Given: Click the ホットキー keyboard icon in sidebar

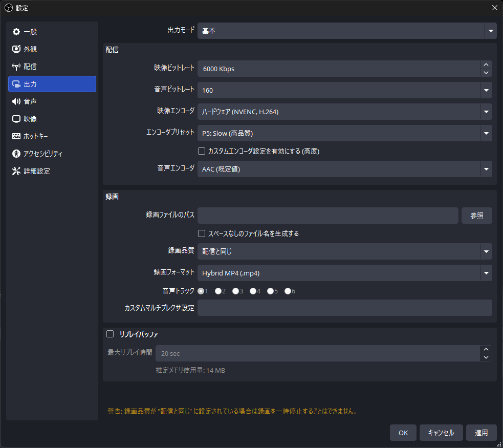Looking at the screenshot, I should 16,136.
